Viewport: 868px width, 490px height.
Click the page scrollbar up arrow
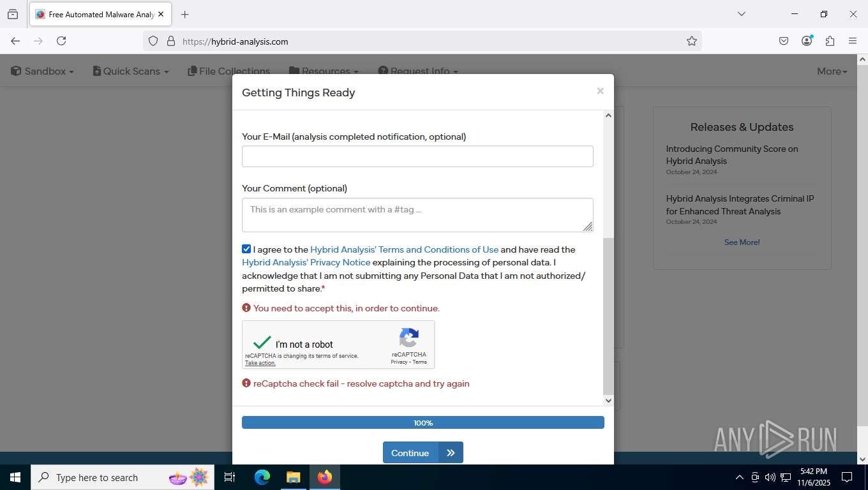[x=862, y=60]
